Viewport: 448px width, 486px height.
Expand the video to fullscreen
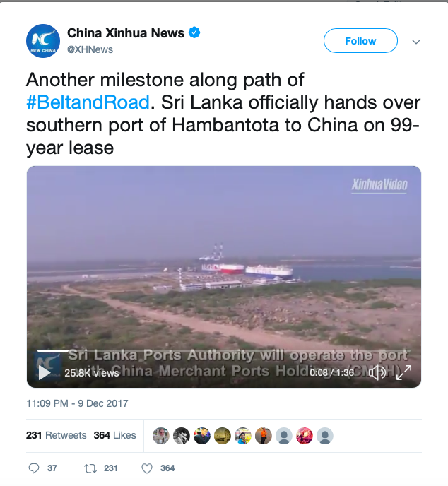click(x=403, y=372)
